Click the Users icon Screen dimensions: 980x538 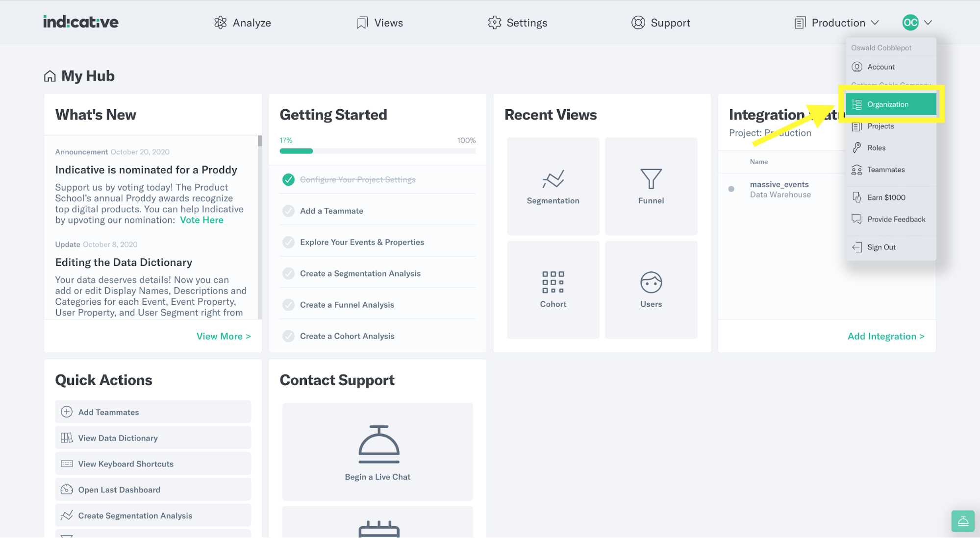tap(651, 281)
